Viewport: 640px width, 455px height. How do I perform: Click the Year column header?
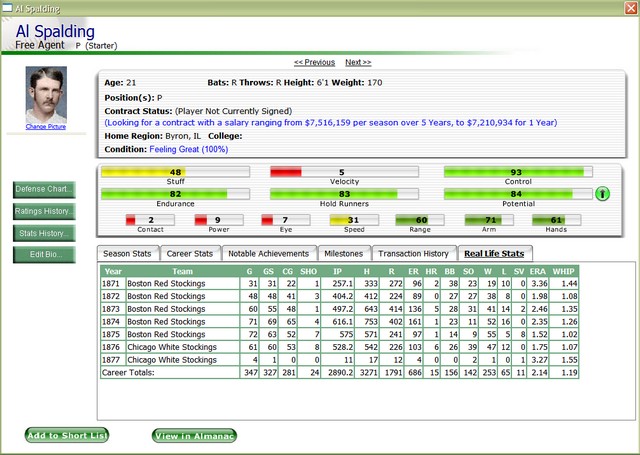(113, 271)
